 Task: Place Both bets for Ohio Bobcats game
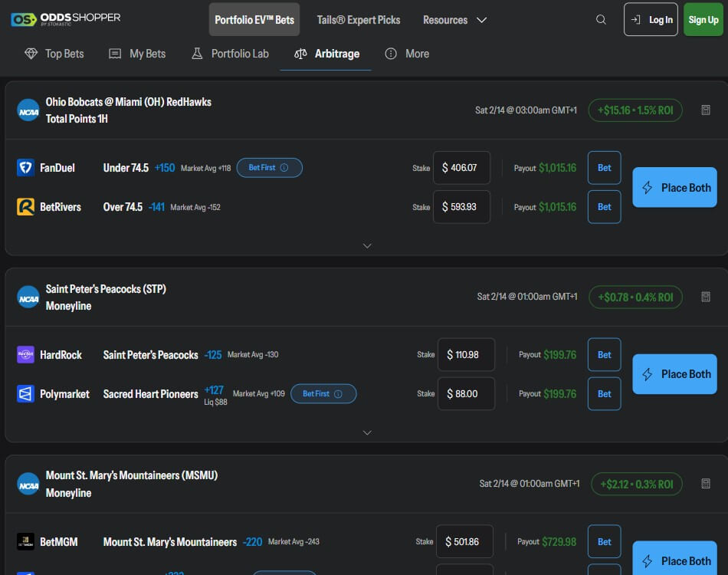point(674,187)
